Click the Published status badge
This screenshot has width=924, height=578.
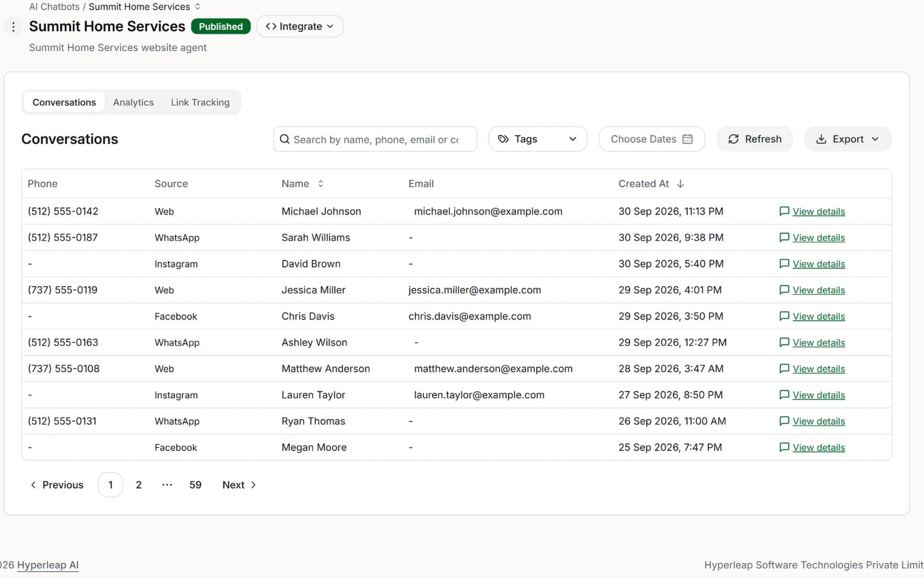(x=221, y=27)
